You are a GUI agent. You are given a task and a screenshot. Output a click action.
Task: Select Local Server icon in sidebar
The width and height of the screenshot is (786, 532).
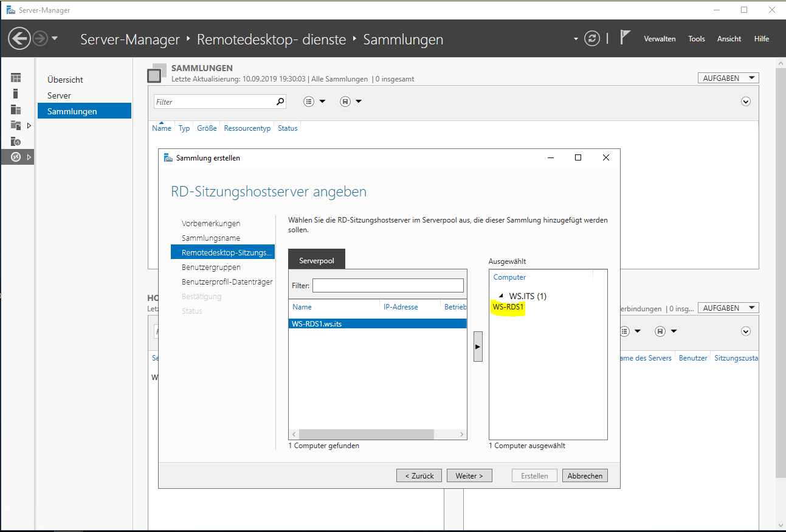[x=16, y=94]
